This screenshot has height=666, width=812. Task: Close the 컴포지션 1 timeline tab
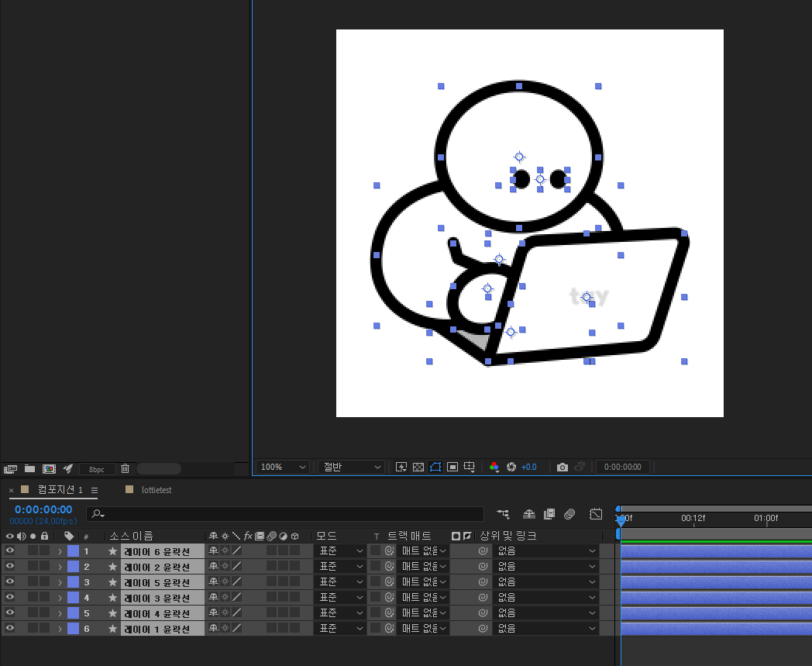pyautogui.click(x=11, y=490)
